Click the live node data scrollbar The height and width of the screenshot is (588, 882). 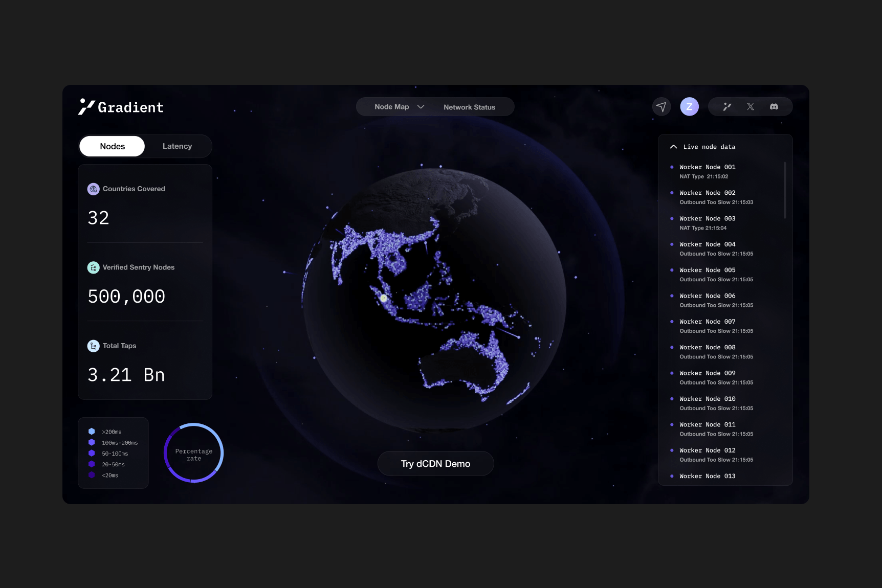tap(785, 190)
